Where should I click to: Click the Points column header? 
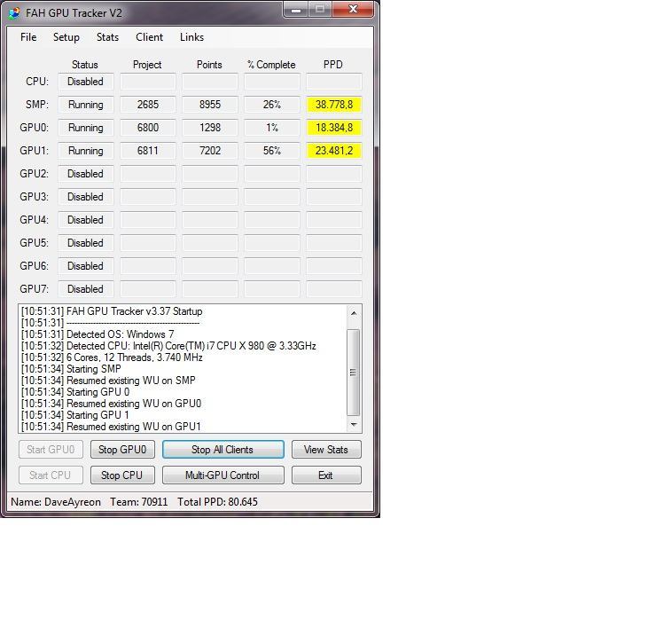coord(209,65)
